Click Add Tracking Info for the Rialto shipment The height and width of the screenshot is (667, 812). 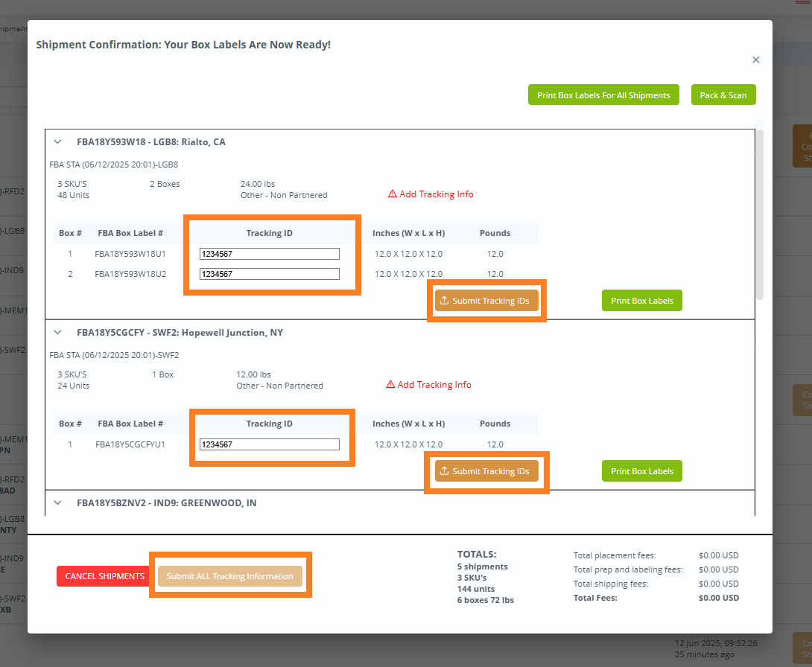click(x=437, y=194)
